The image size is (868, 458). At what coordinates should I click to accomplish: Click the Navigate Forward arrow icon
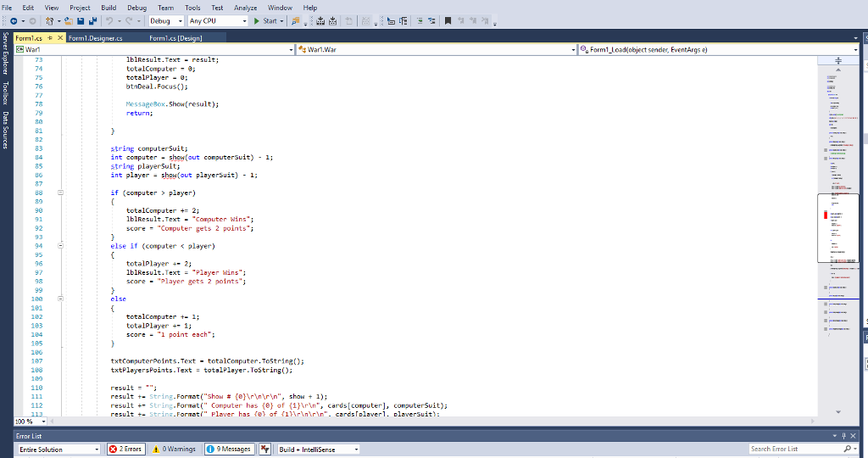tap(33, 21)
